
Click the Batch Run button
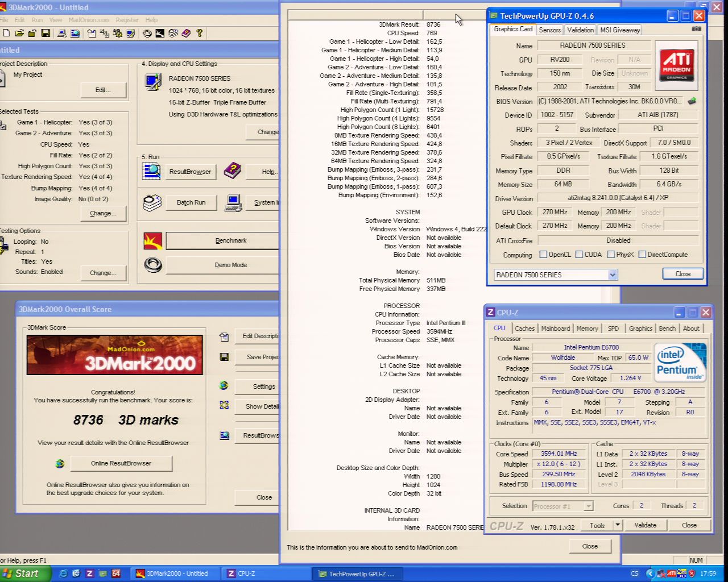191,202
